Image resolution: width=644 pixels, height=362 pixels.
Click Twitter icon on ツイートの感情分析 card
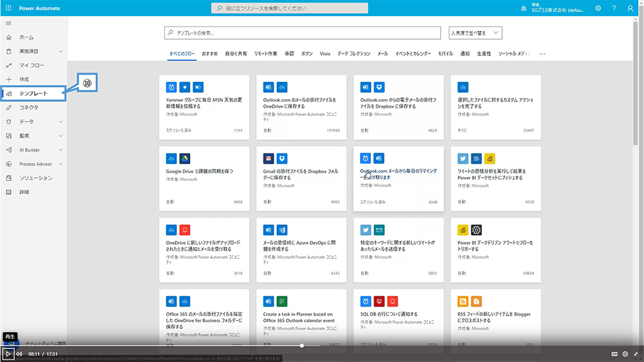(463, 158)
